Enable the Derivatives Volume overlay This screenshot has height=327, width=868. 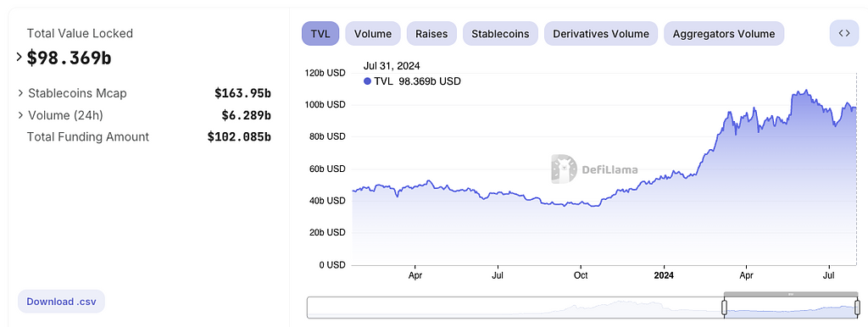[601, 33]
